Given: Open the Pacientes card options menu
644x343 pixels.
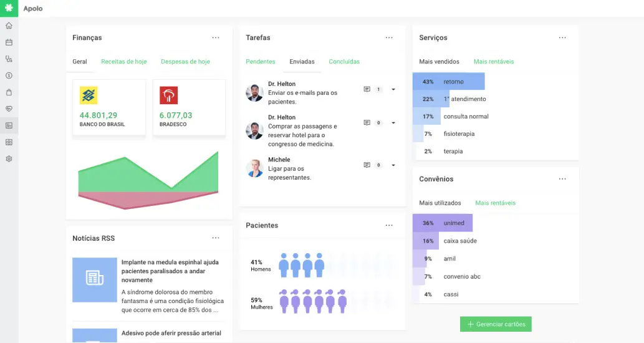Looking at the screenshot, I should pos(389,225).
